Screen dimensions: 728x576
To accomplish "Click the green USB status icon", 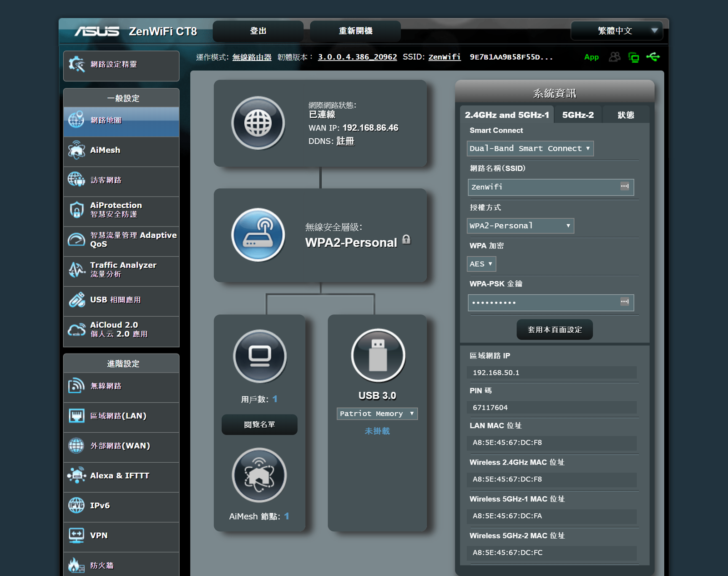I will 653,57.
